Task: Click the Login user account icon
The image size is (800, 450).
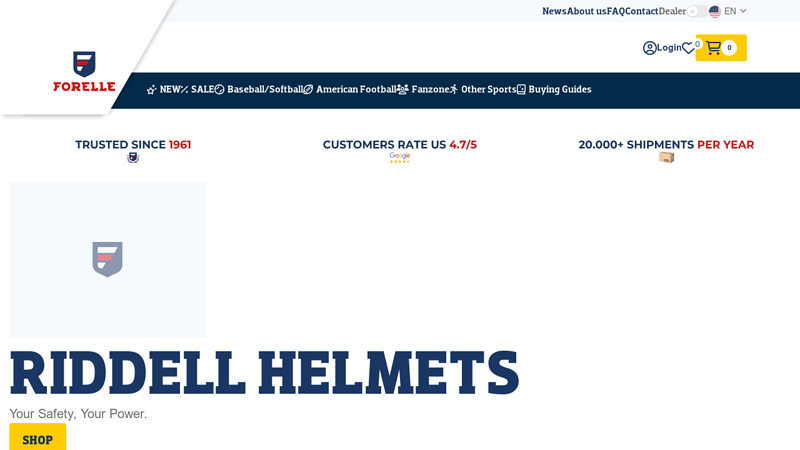Action: (x=650, y=48)
